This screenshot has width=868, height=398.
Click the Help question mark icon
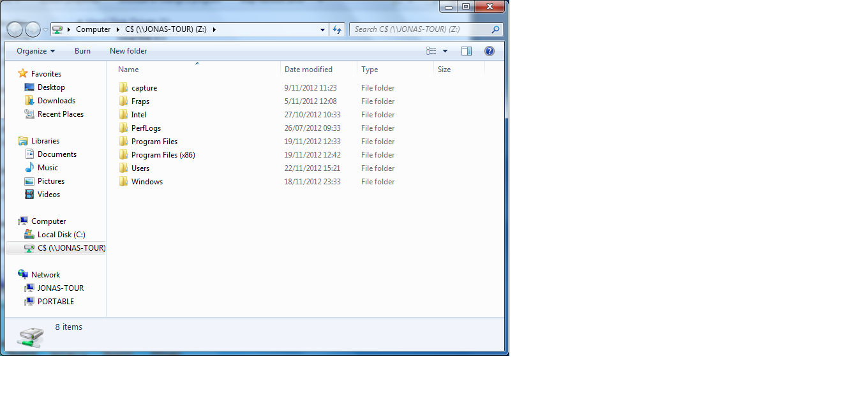point(489,51)
